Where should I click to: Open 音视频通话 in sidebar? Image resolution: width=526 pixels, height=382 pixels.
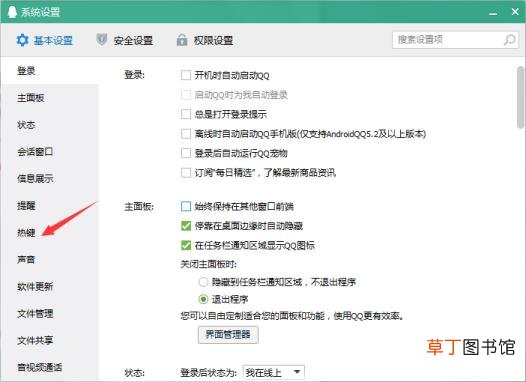click(50, 367)
